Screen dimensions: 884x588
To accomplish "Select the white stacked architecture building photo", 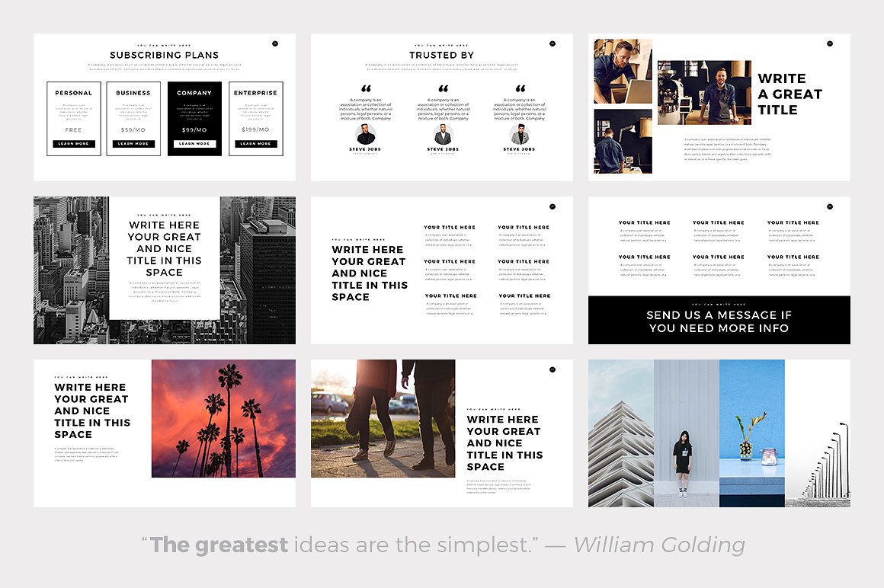I will pos(620,433).
